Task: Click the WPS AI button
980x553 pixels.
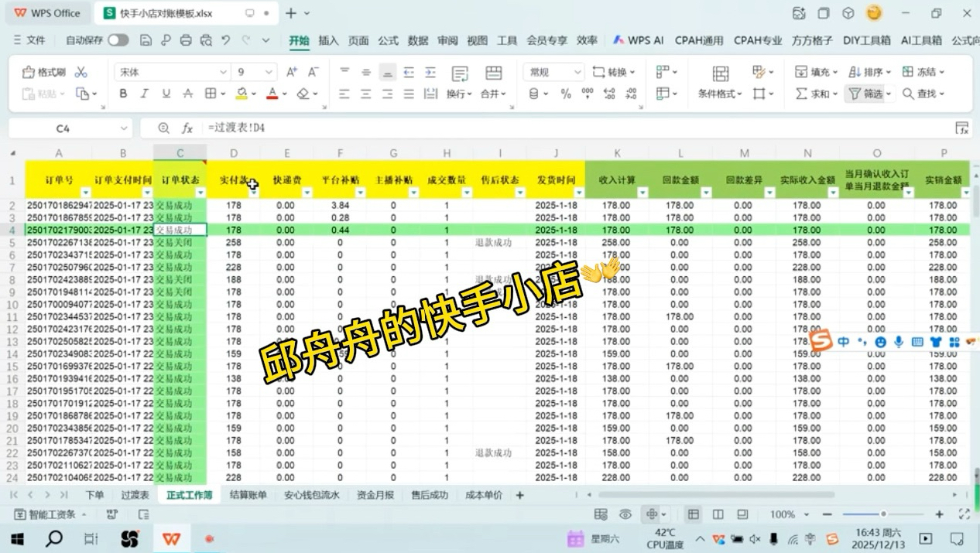Action: [x=639, y=40]
